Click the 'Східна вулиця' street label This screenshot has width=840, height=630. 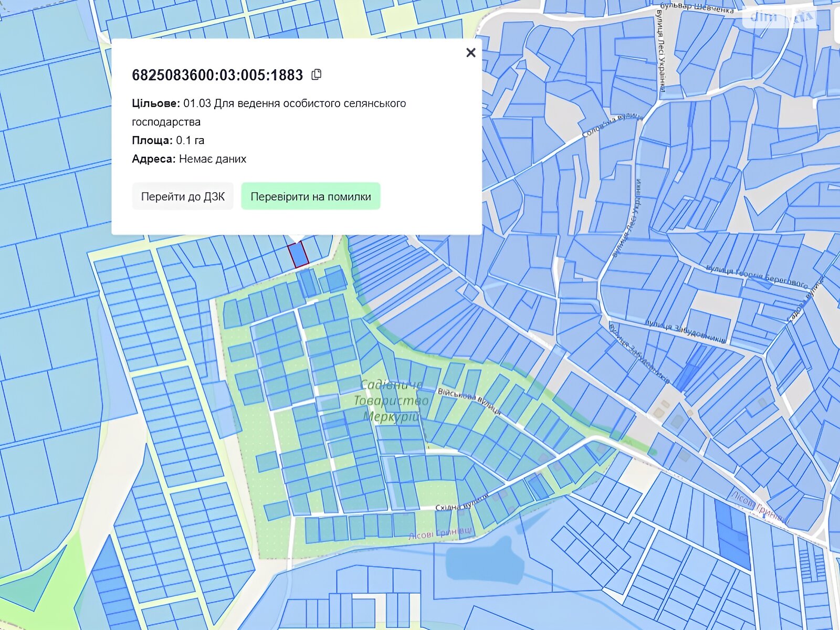(462, 503)
